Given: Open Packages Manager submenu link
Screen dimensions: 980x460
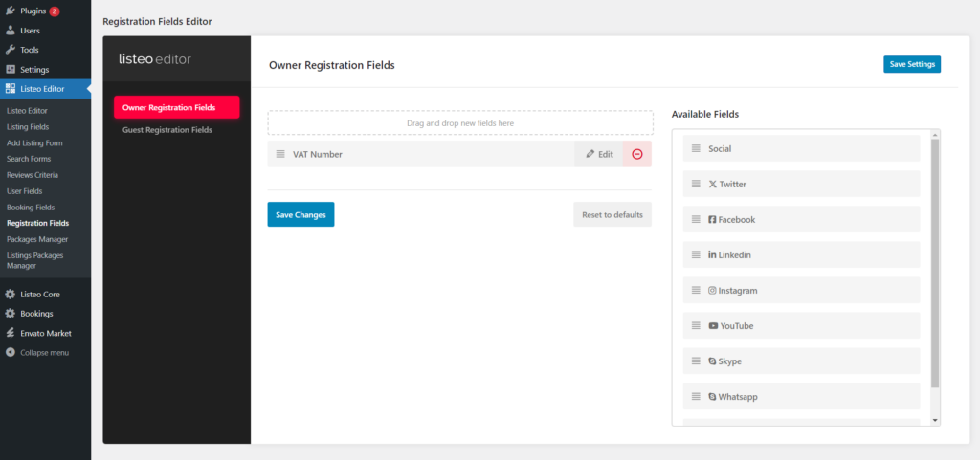Looking at the screenshot, I should [x=37, y=239].
